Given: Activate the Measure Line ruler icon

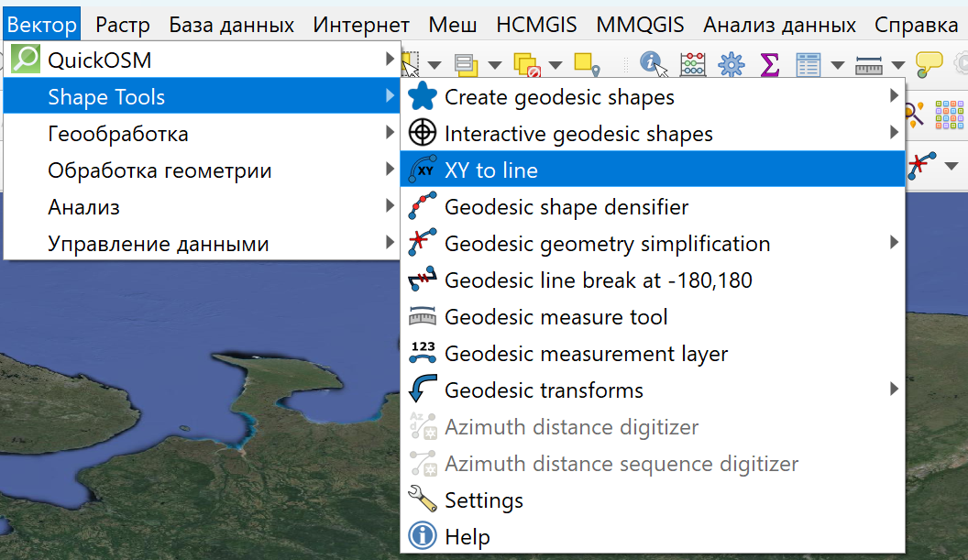Looking at the screenshot, I should click(x=869, y=64).
